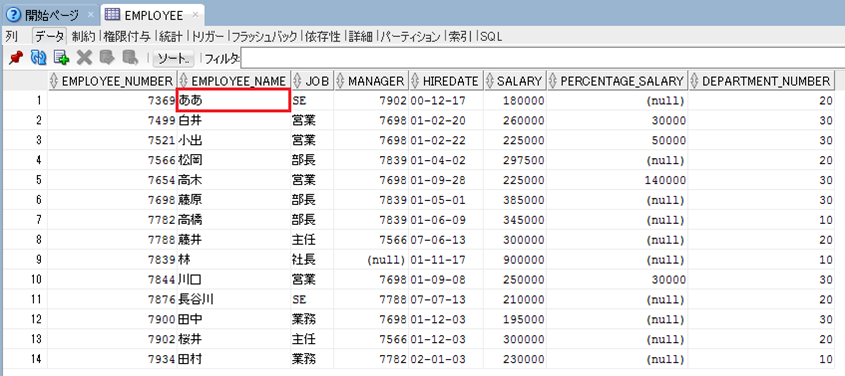Open the 権限付与 sub-tab
Screen dimensions: 845x376
tap(127, 37)
